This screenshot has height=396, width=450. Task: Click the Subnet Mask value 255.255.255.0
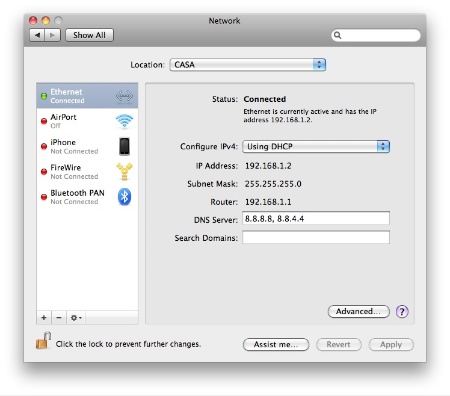coord(273,184)
